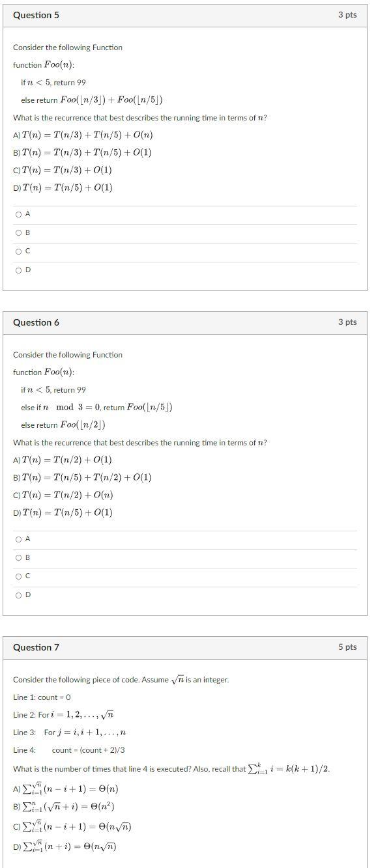Image resolution: width=378 pixels, height=868 pixels.
Task: Click the 3 pts label on Question 5
Action: [x=345, y=15]
